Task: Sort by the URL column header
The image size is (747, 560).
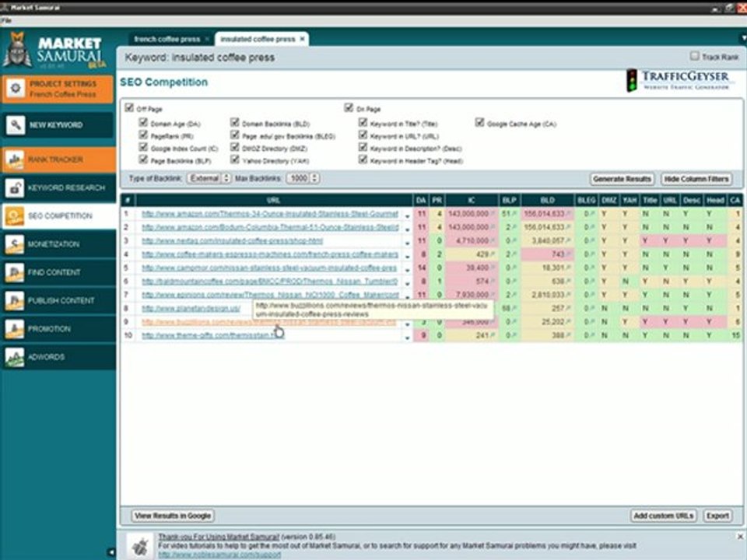Action: 274,200
